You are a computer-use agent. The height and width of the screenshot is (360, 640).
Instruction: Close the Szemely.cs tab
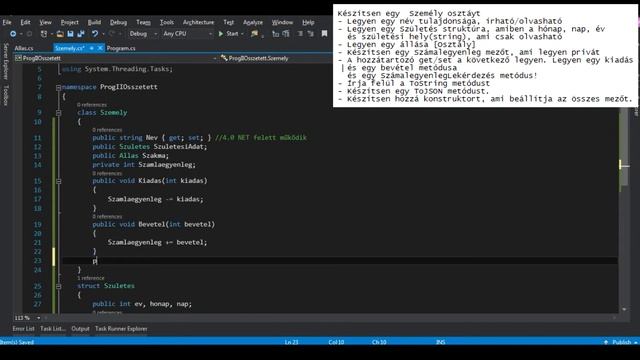pyautogui.click(x=100, y=48)
